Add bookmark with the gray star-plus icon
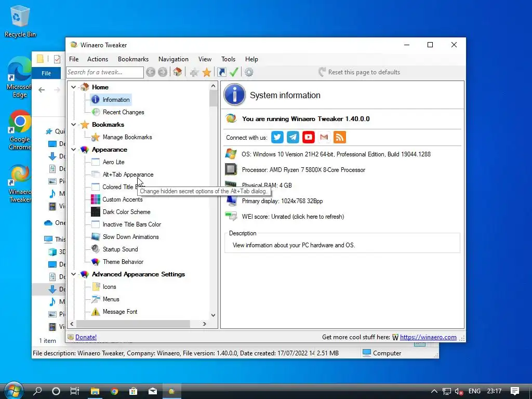 [194, 72]
